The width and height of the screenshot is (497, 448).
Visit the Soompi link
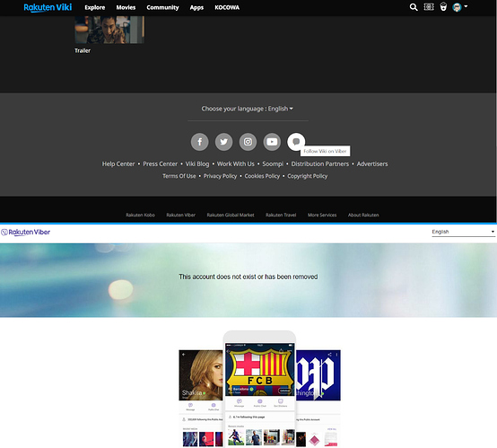pos(273,164)
